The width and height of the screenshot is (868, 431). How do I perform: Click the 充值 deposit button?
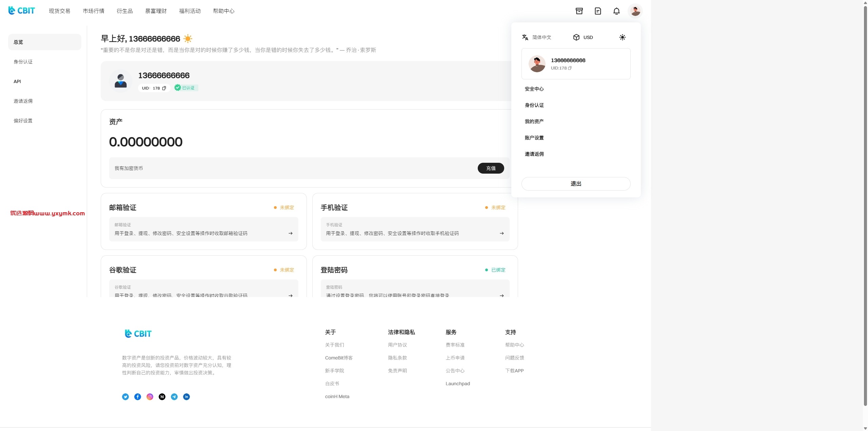(491, 168)
